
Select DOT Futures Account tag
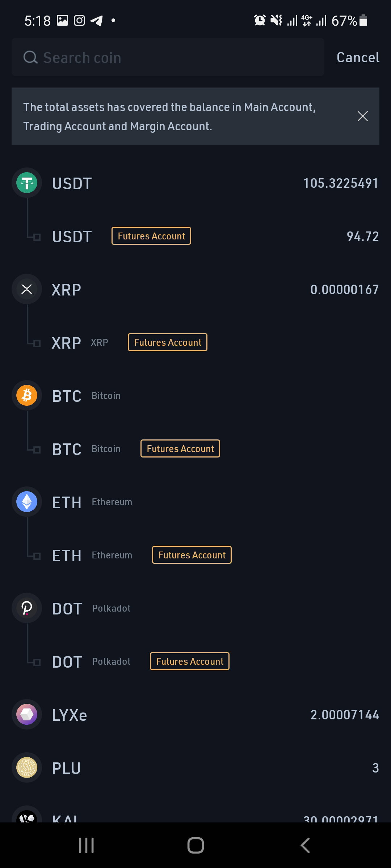[190, 661]
